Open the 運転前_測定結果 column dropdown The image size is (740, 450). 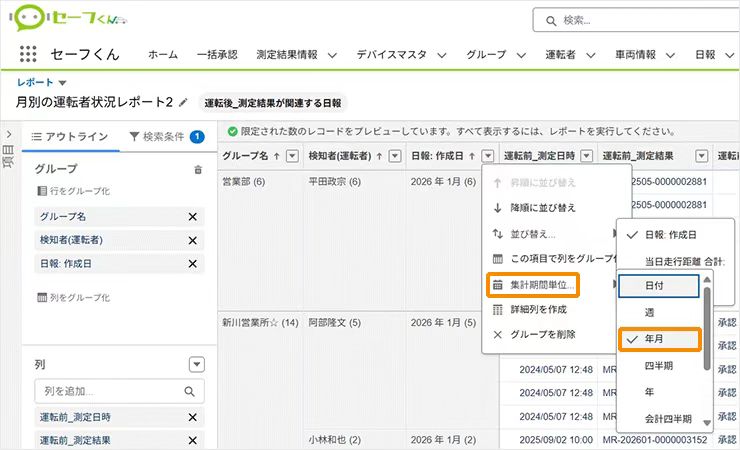pyautogui.click(x=702, y=156)
